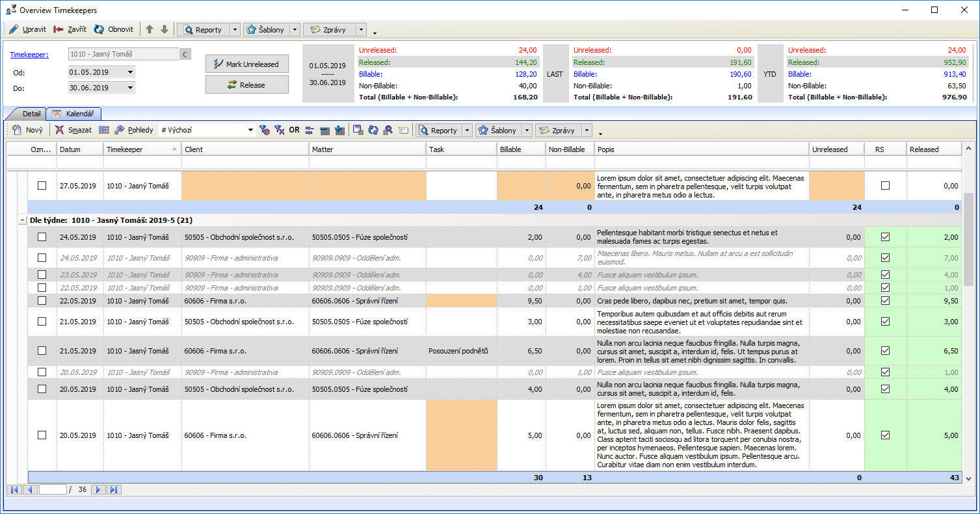Collapse the Dle týdne 2019-5 group

(23, 220)
